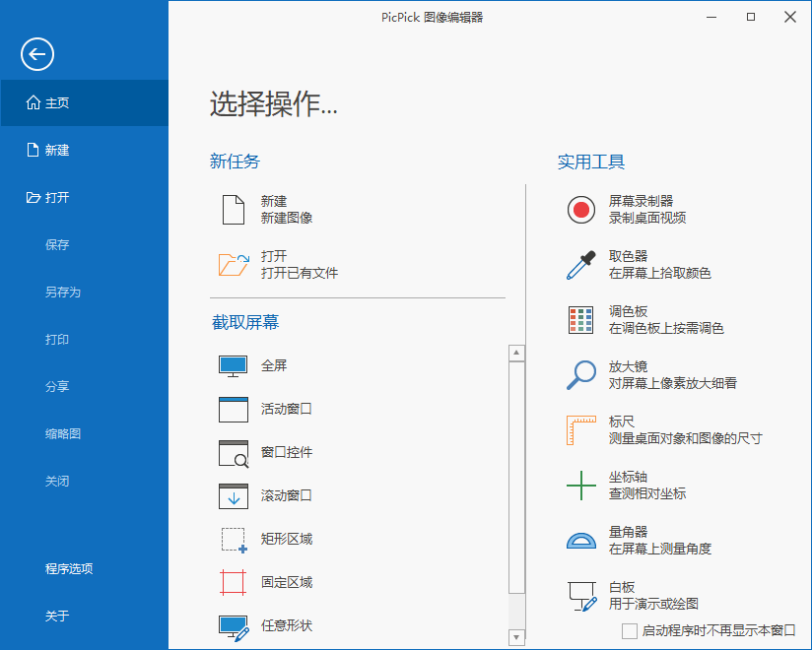812x650 pixels.
Task: Click the capture list scrollbar thumb
Action: [x=516, y=478]
